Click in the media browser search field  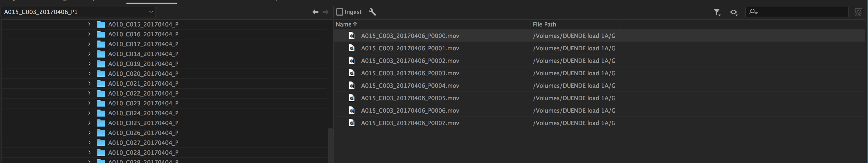click(x=802, y=12)
